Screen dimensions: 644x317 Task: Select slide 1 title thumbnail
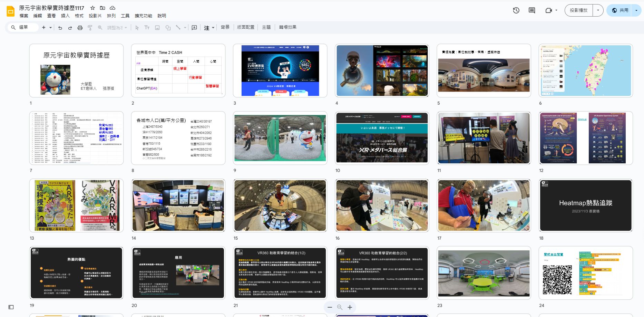[x=76, y=70]
